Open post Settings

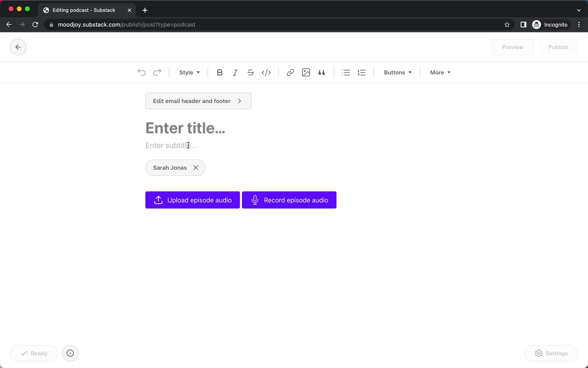point(551,353)
